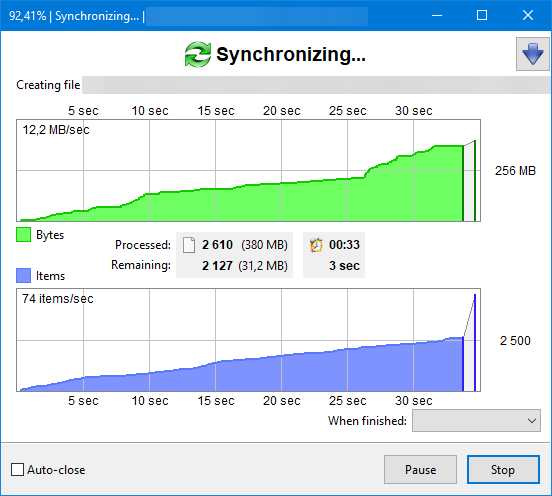Pause the synchronization

point(420,470)
